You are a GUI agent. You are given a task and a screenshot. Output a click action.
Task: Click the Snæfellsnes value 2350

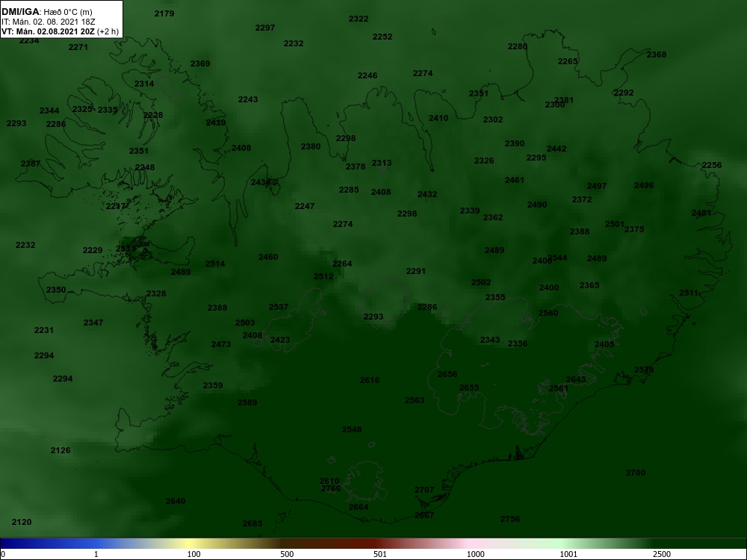56,290
